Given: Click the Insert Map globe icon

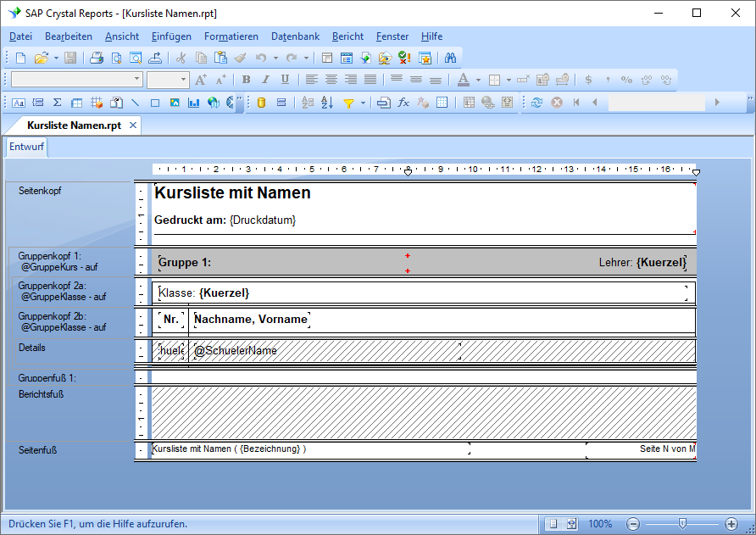Looking at the screenshot, I should click(x=214, y=103).
